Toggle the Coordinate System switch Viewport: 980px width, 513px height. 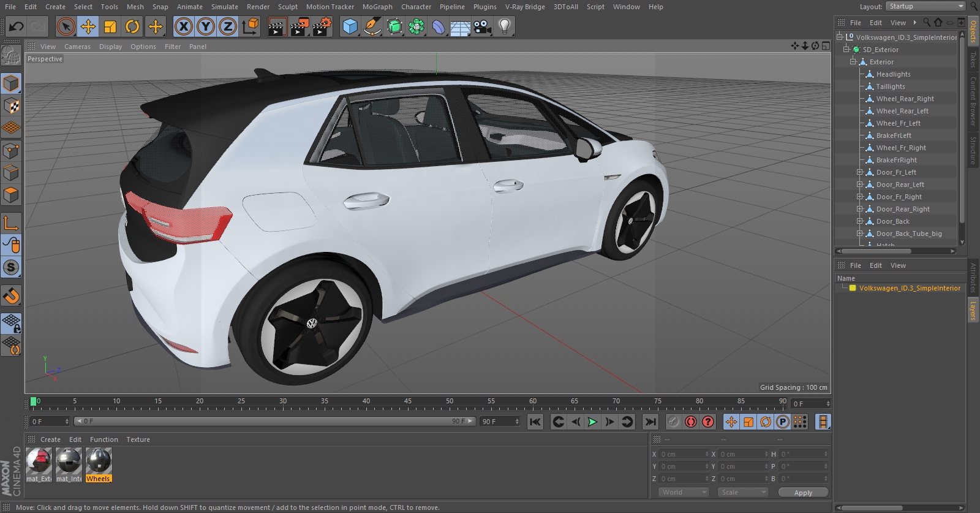[251, 26]
